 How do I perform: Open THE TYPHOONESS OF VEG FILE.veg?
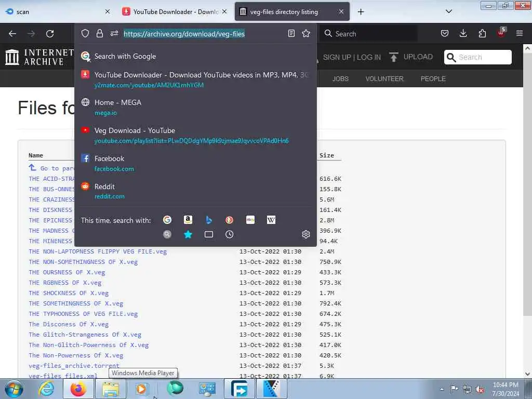tap(83, 314)
